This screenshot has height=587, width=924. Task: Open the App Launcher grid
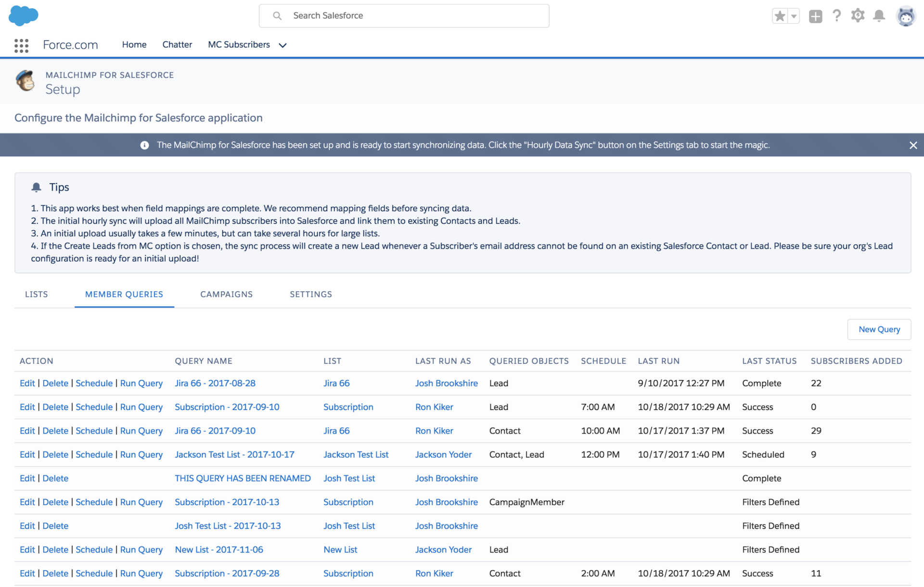(21, 45)
